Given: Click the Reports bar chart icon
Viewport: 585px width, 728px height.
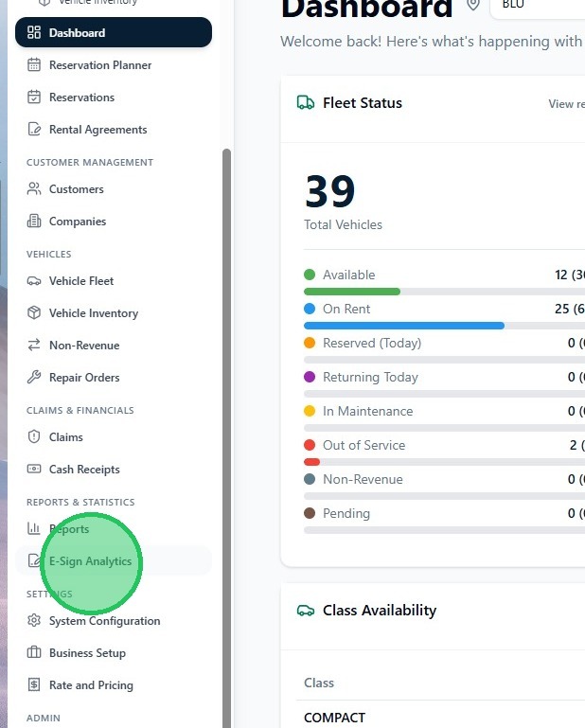Looking at the screenshot, I should pyautogui.click(x=34, y=529).
